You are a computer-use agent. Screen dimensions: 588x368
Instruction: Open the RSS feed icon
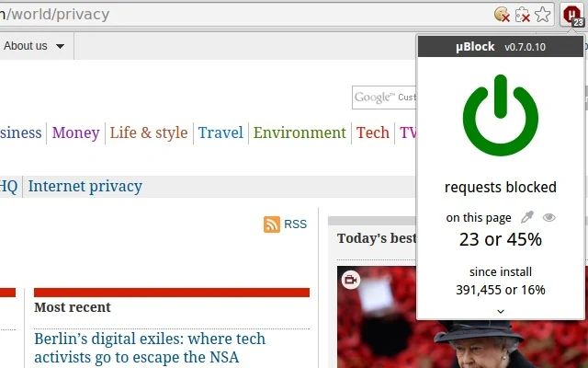[272, 224]
